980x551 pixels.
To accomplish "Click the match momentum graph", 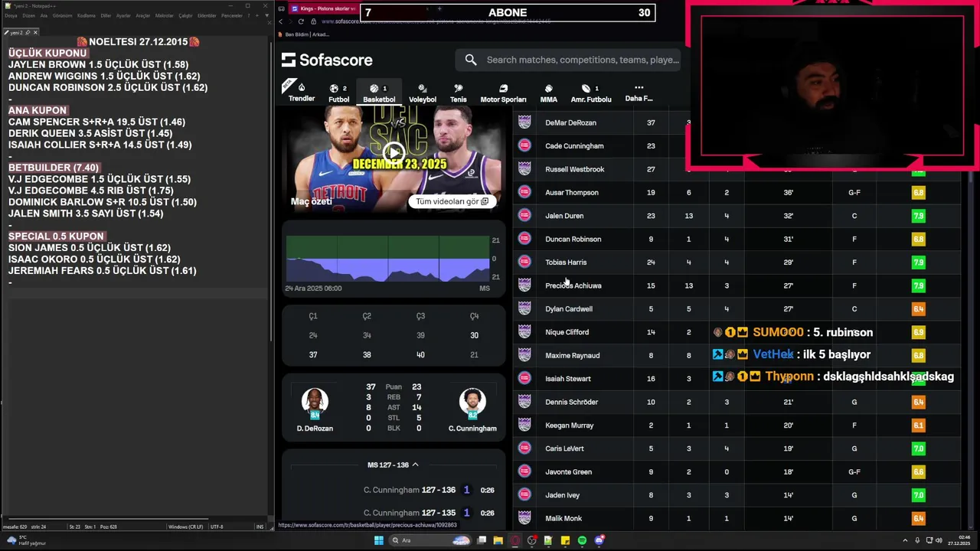I will (387, 259).
